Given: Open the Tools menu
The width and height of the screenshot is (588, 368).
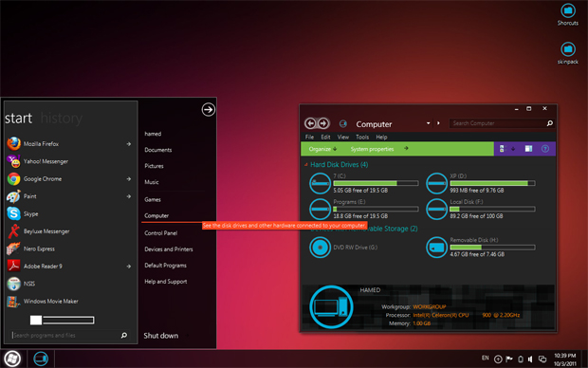Looking at the screenshot, I should click(362, 137).
